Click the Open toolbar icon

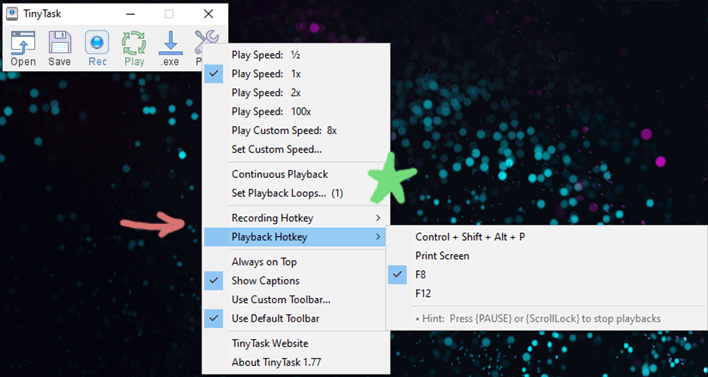[x=23, y=48]
